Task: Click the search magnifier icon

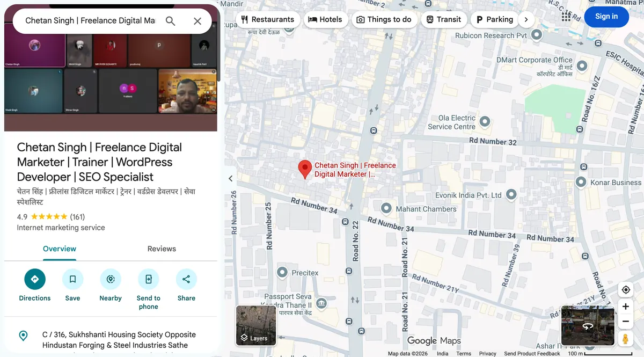Action: tap(170, 21)
